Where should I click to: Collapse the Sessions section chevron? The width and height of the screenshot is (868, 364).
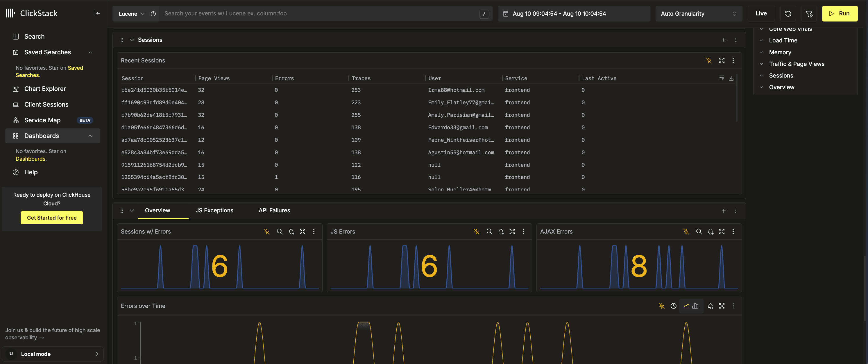(x=132, y=40)
